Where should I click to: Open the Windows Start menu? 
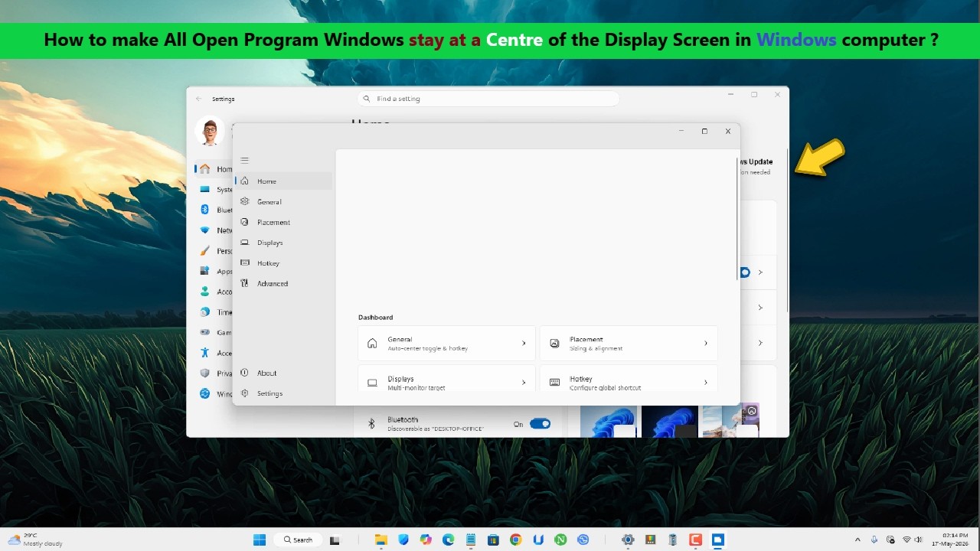260,540
